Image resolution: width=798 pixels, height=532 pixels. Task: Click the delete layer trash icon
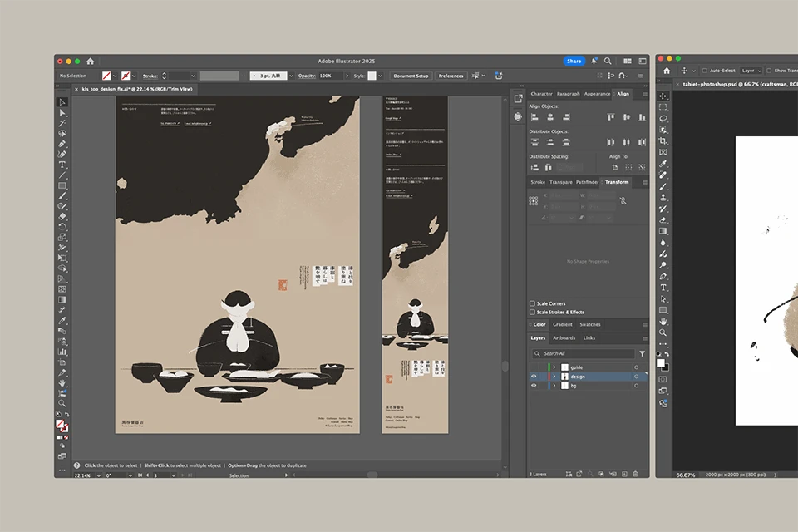[636, 474]
